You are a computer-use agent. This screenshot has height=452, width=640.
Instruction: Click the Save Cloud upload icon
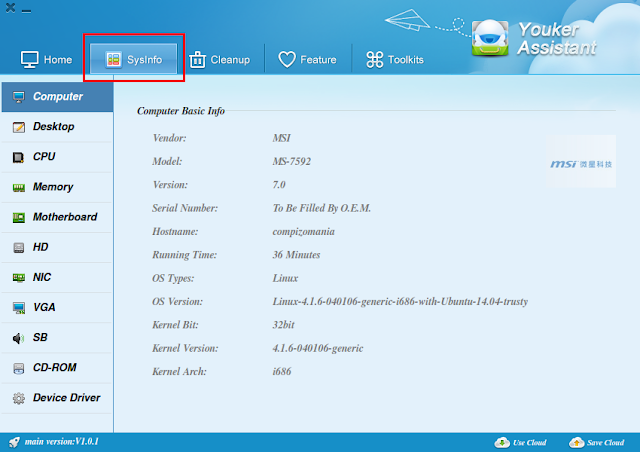pos(577,443)
